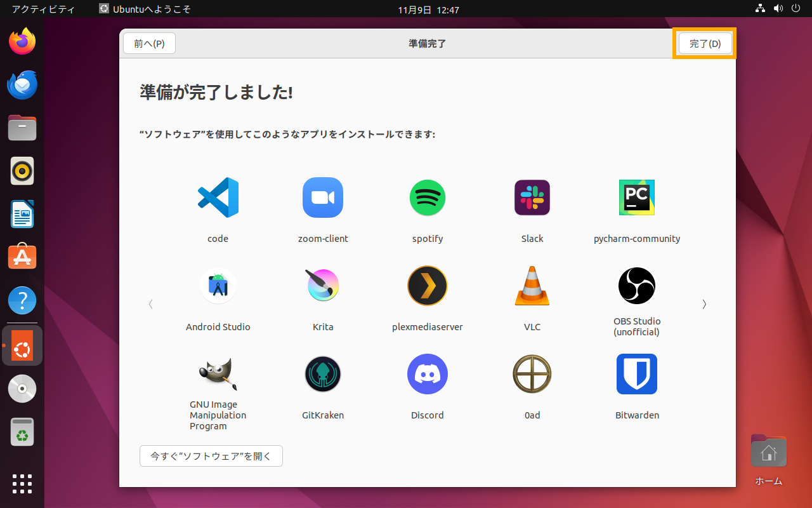Open the disc drive icon in the dock

[x=22, y=389]
